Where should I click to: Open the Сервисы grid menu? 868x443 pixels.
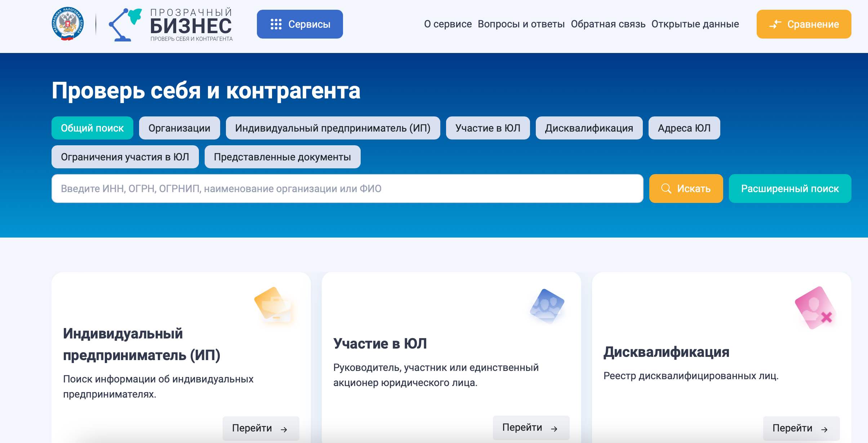pos(299,24)
